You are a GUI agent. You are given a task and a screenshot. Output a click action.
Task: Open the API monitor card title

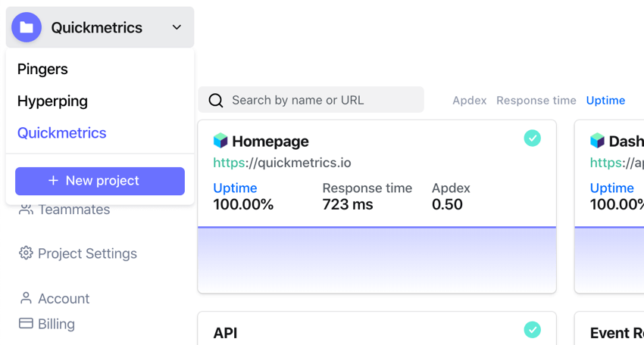coord(225,333)
